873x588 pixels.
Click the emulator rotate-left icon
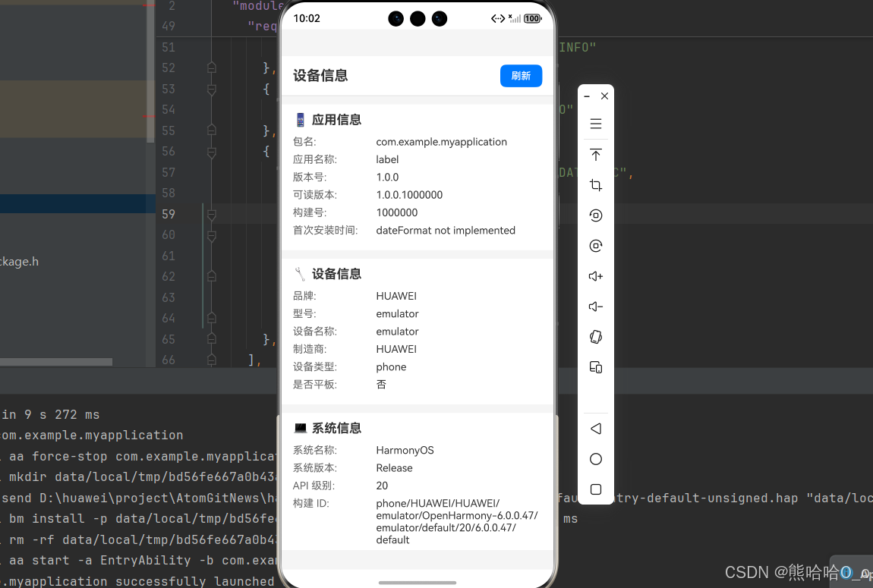point(596,215)
